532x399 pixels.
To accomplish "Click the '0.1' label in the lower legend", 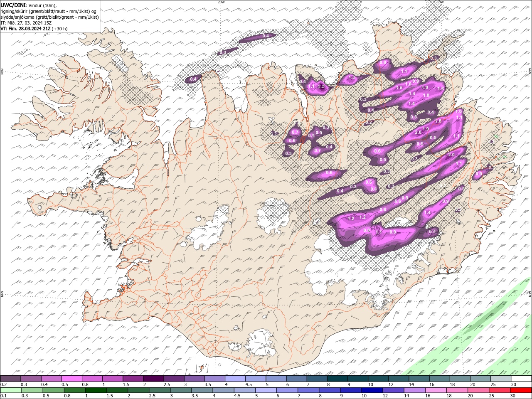I will click(x=4, y=396).
